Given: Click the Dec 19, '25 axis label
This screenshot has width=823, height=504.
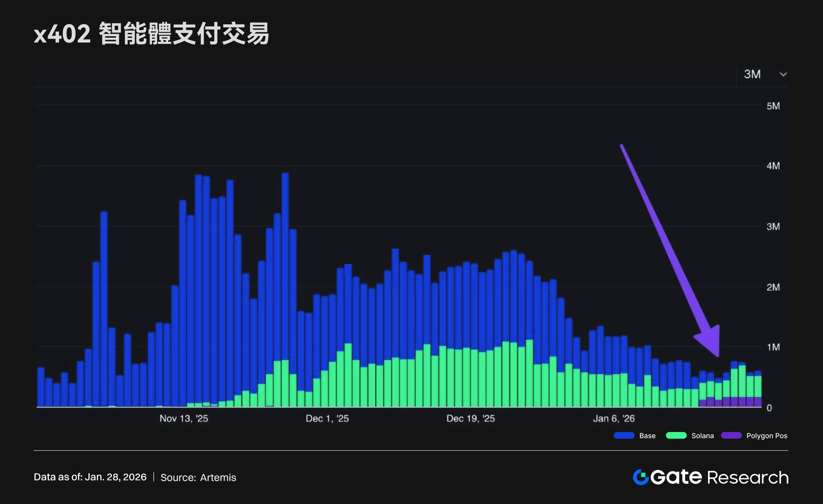Looking at the screenshot, I should click(470, 419).
